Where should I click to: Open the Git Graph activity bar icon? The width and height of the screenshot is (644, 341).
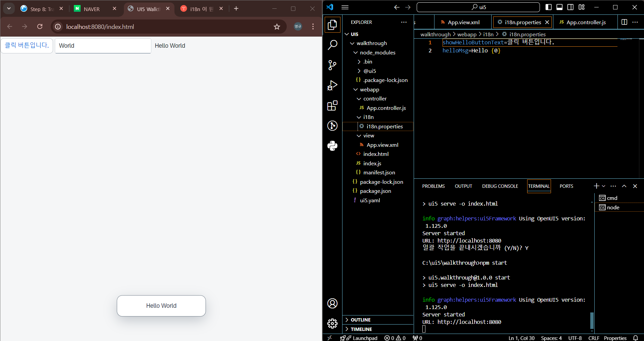pos(332,126)
